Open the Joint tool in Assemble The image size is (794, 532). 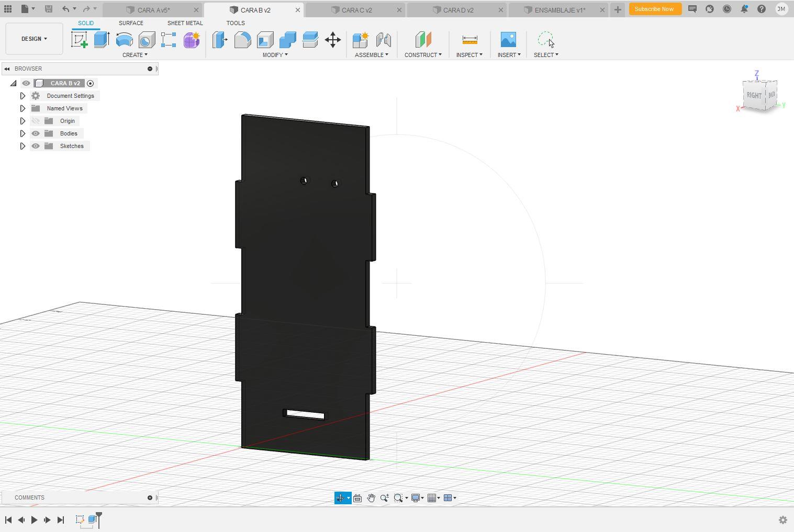click(x=383, y=40)
